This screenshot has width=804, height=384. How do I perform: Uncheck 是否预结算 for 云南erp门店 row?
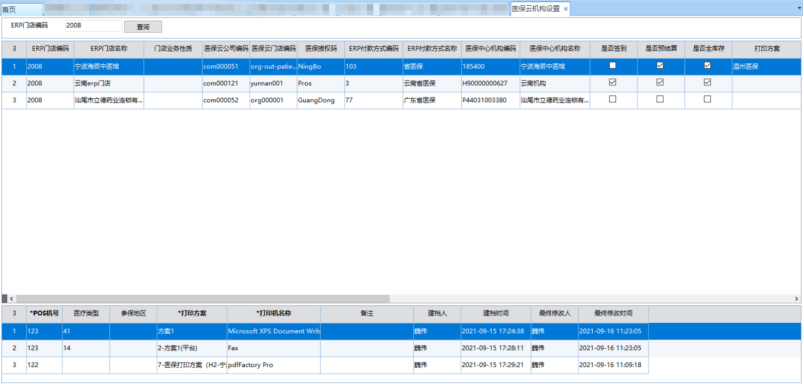(x=660, y=83)
